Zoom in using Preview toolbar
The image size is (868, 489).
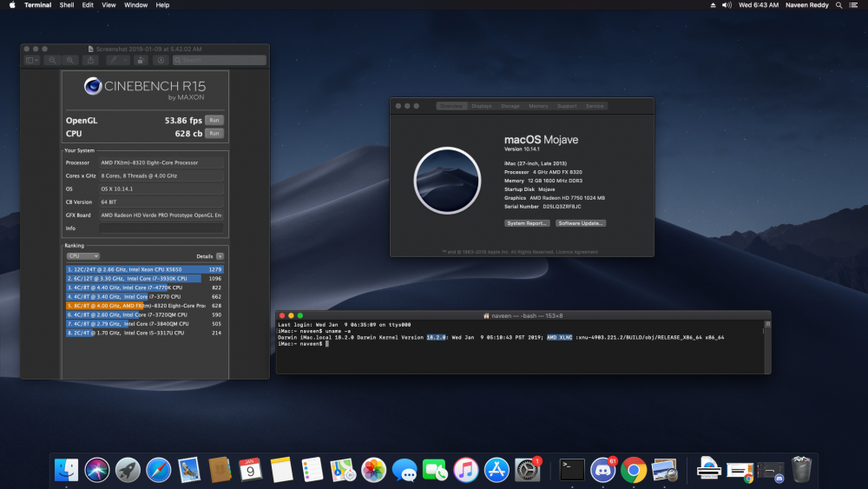[69, 60]
